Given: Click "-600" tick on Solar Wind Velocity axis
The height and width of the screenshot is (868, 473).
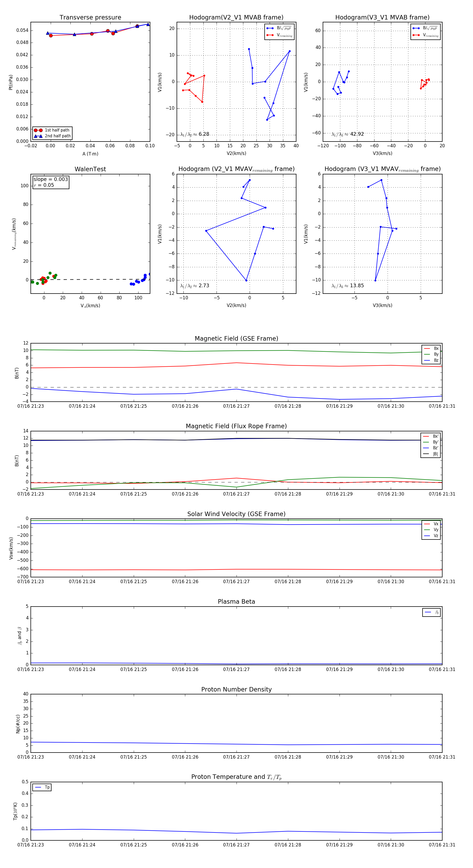Looking at the screenshot, I should click(22, 569).
